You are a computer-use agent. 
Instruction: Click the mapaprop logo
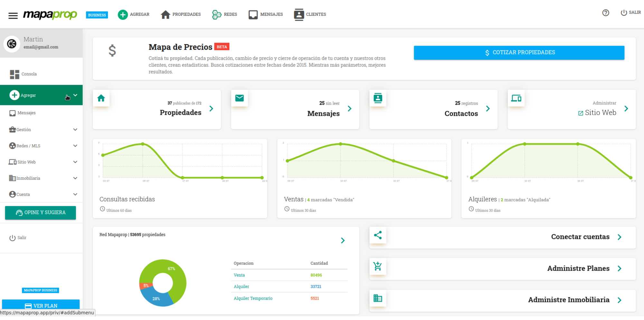coord(50,14)
